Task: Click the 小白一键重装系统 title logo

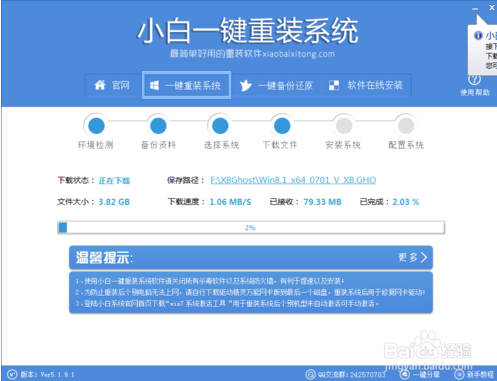Action: point(248,31)
